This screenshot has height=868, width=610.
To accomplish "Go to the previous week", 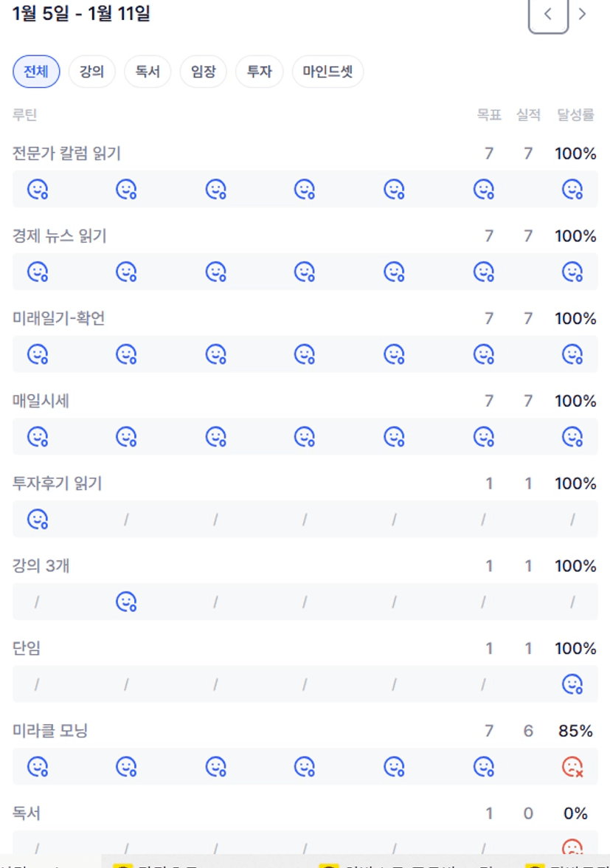I will click(x=548, y=14).
